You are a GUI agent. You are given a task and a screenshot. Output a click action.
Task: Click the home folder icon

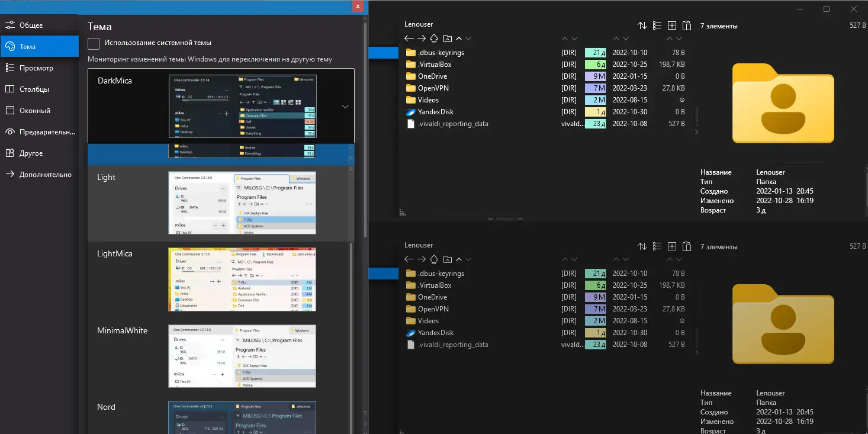coord(434,38)
